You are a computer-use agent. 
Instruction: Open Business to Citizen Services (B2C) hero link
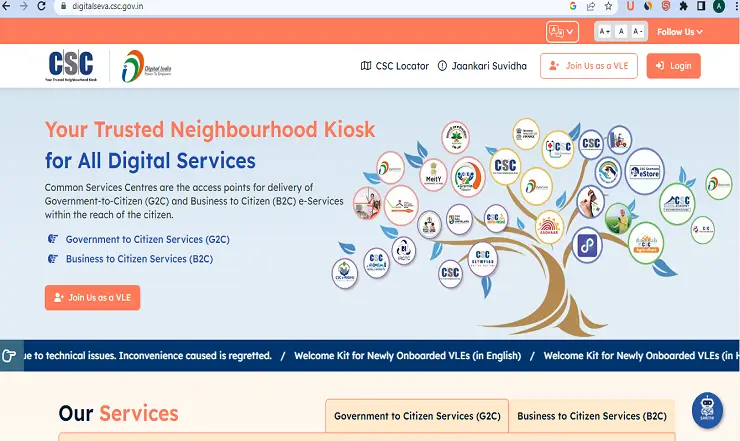pos(139,259)
